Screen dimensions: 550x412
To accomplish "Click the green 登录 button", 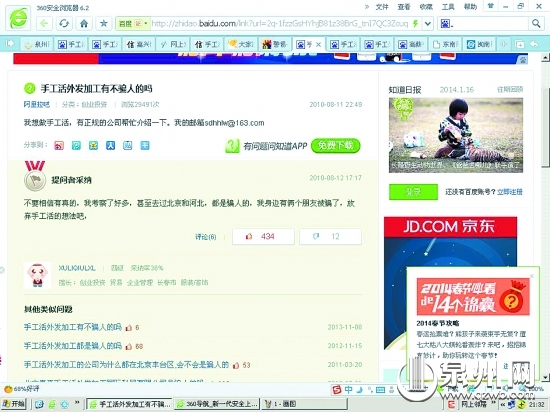I will click(413, 192).
